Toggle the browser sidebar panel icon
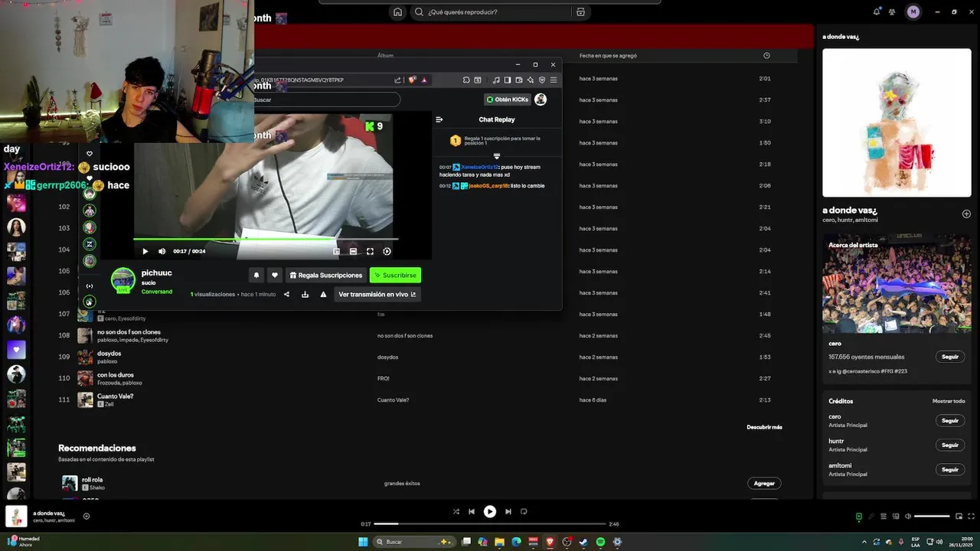This screenshot has width=980, height=551. point(508,80)
